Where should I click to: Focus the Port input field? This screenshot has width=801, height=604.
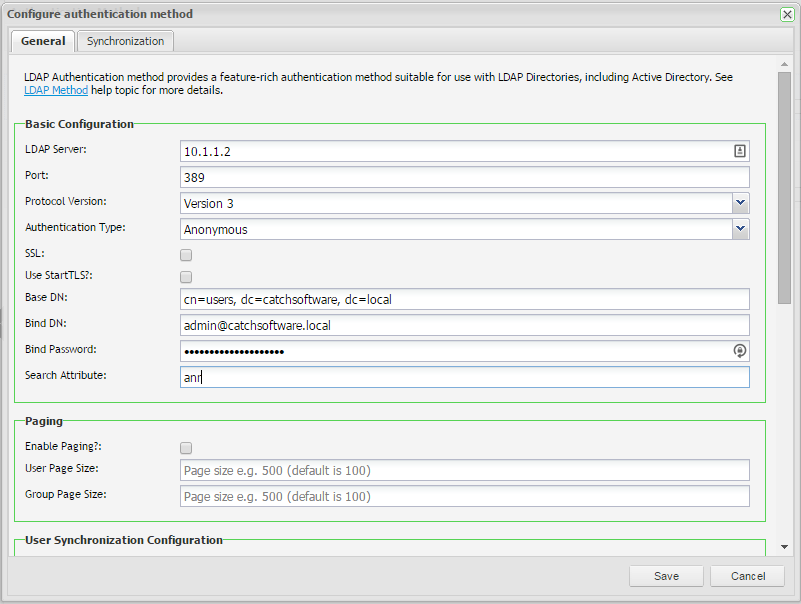[x=465, y=177]
